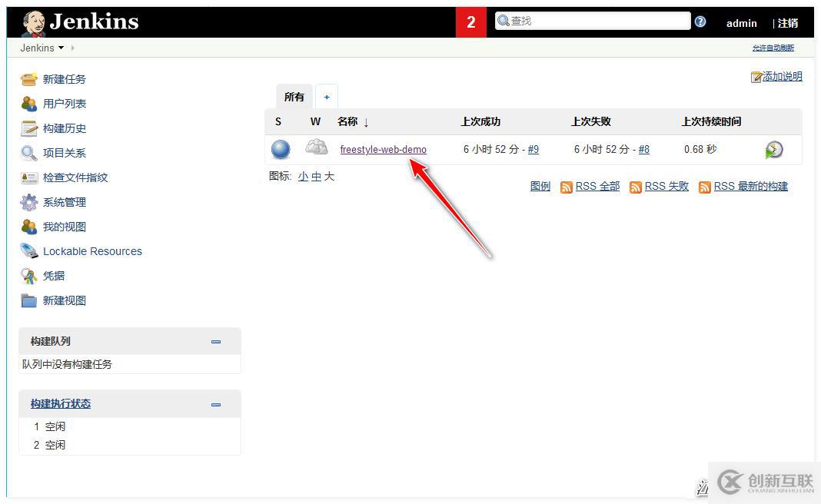Click the cloudy weather icon of freestyle-web-demo
The width and height of the screenshot is (821, 504).
coord(316,147)
